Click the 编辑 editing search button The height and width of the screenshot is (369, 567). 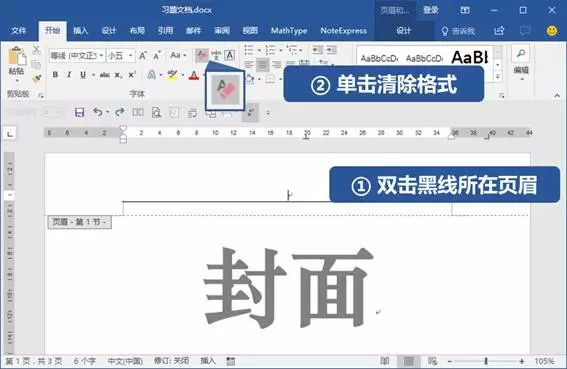[x=521, y=62]
